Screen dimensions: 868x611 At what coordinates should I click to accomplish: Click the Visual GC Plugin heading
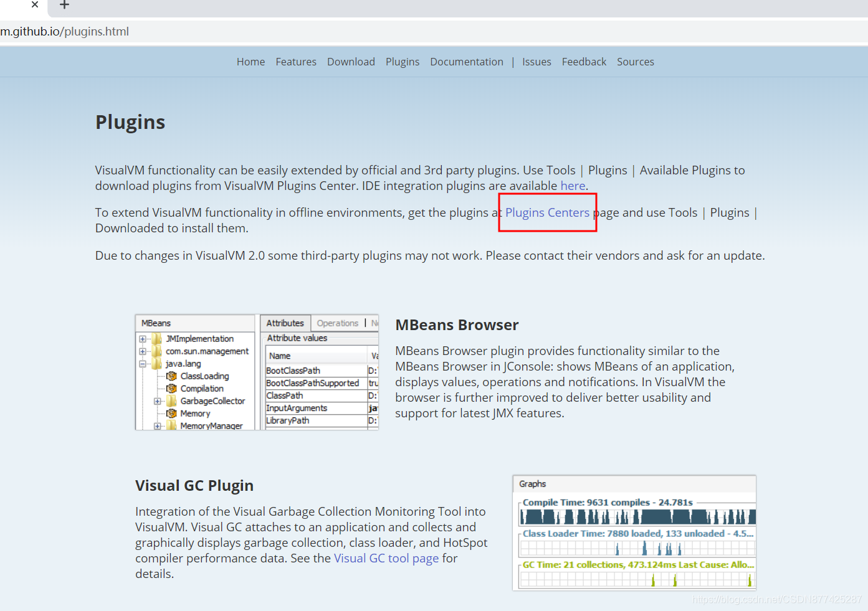(194, 485)
